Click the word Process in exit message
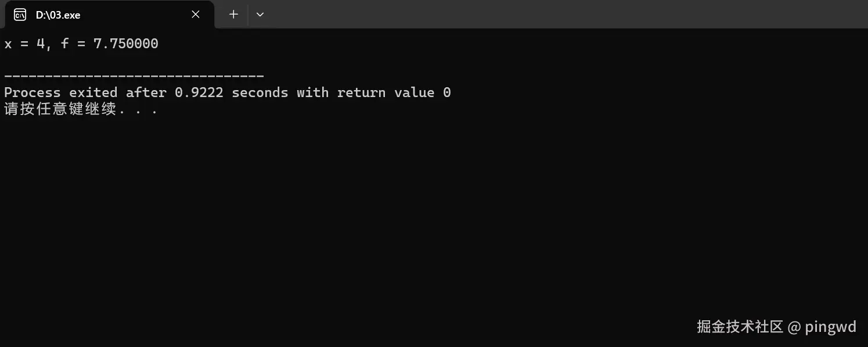This screenshot has width=868, height=347. tap(32, 92)
